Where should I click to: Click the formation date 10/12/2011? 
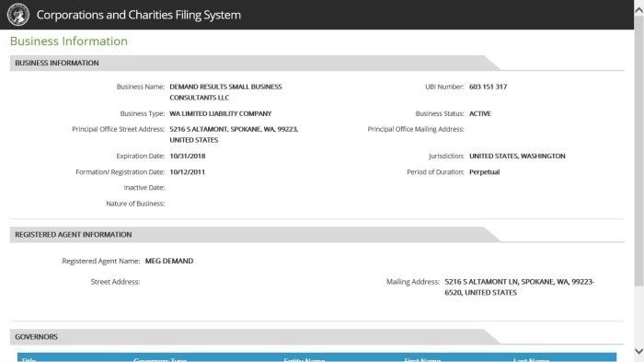point(187,172)
